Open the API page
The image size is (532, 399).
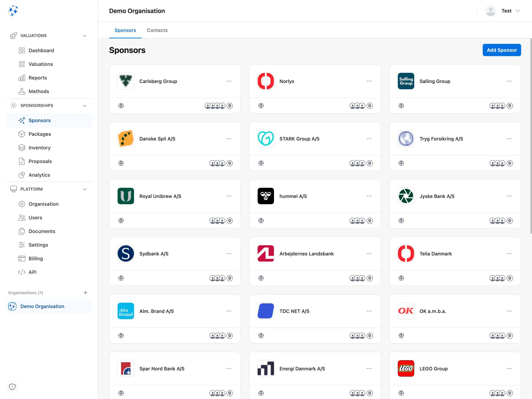click(49, 272)
